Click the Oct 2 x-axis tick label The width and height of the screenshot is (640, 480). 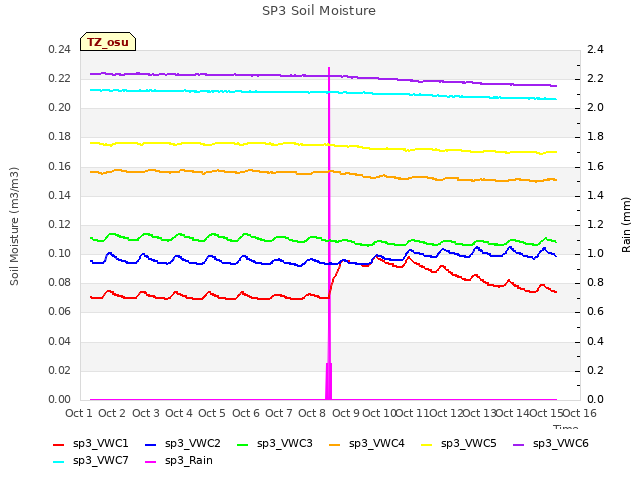tap(112, 413)
